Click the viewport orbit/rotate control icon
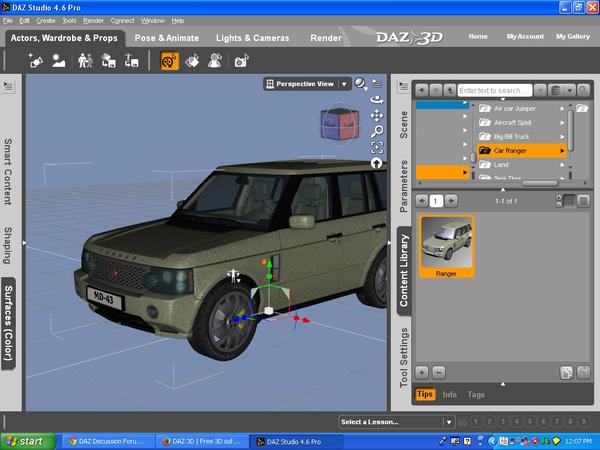This screenshot has height=450, width=600. (377, 100)
